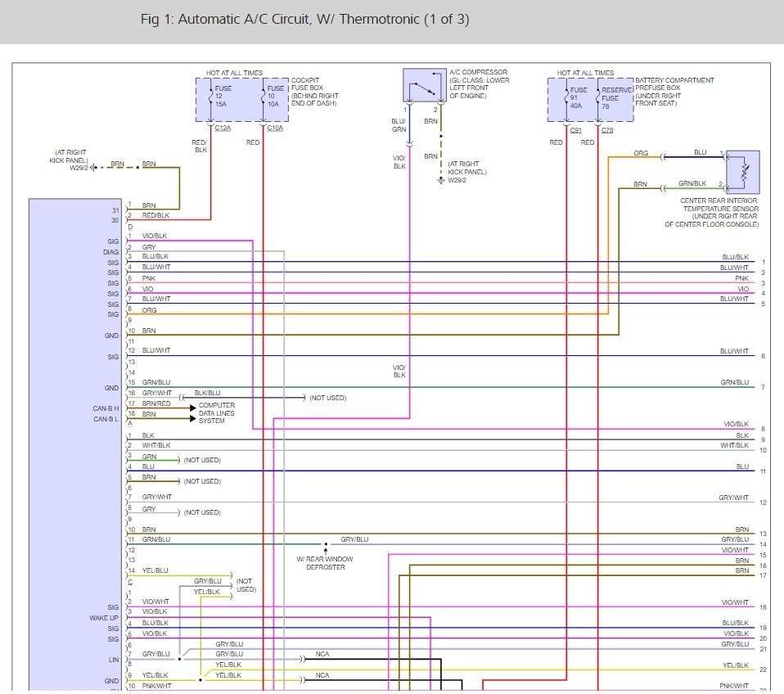Click the Computer Data Lines System label
784x694 pixels.
click(217, 413)
